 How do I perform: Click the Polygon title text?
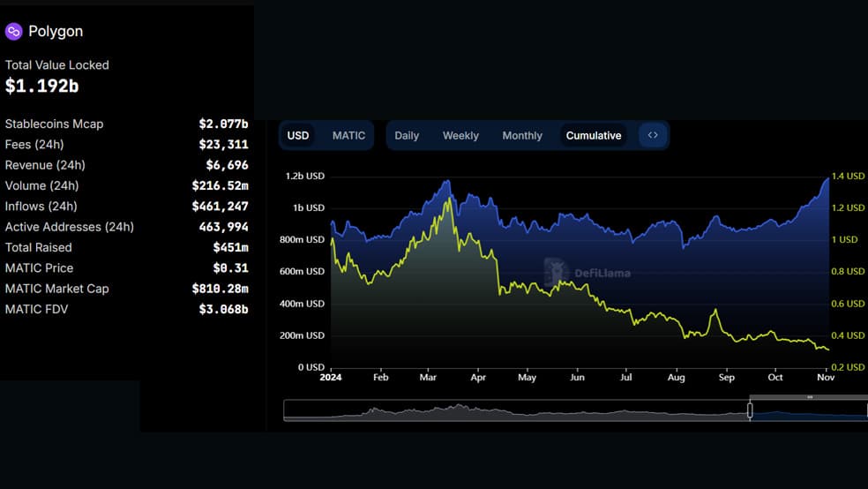point(56,32)
